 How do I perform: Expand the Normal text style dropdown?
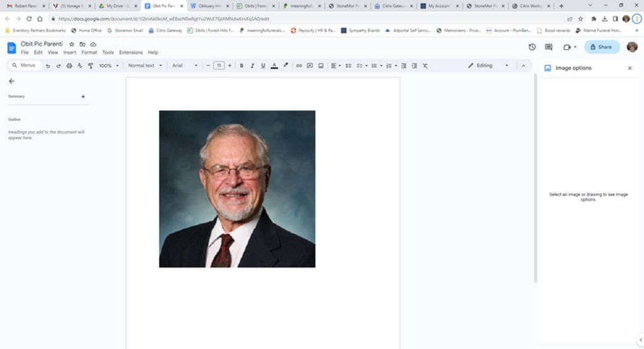tap(145, 65)
